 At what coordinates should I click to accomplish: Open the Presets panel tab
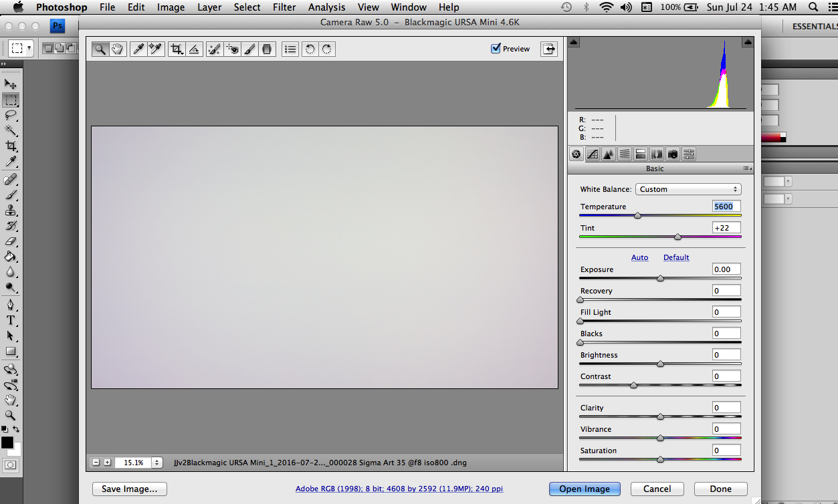tap(689, 154)
